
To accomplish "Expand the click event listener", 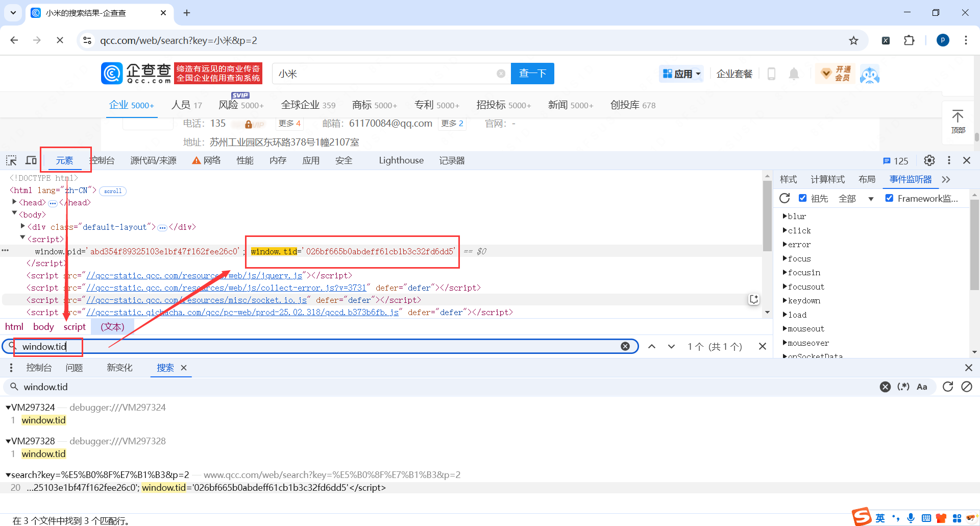I will pos(785,230).
